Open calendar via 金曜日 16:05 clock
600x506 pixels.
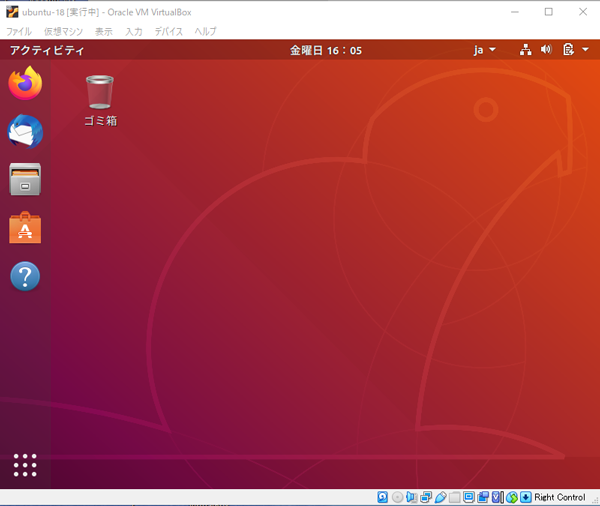point(326,50)
